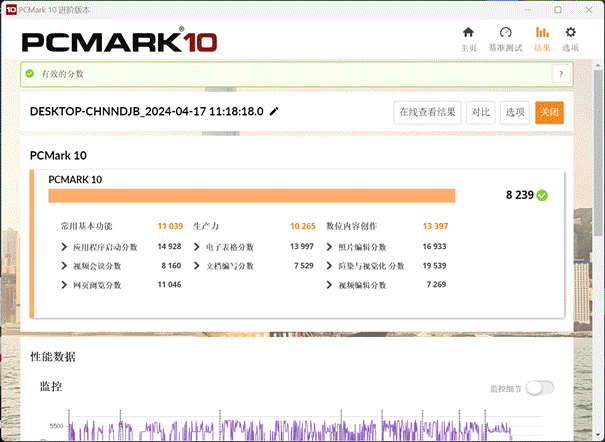Click the question mark help button
This screenshot has height=442, width=605.
(x=562, y=74)
